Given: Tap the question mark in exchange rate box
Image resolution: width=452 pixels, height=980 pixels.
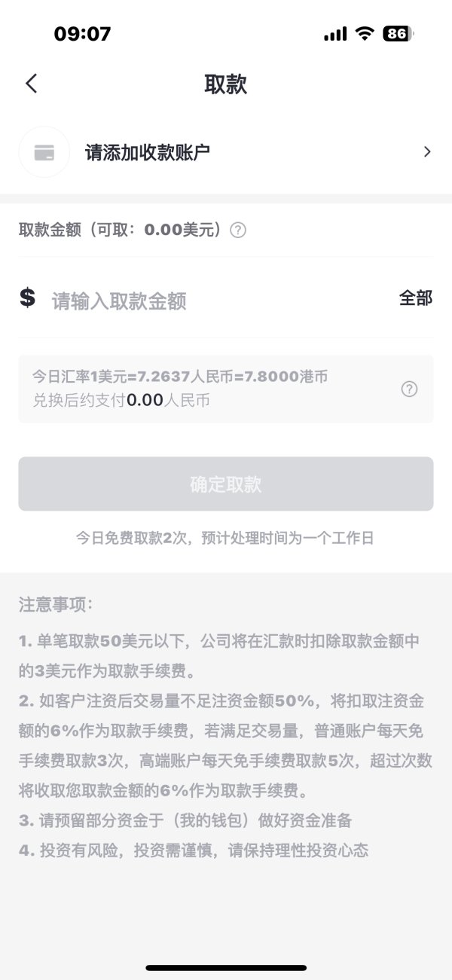Looking at the screenshot, I should point(409,389).
